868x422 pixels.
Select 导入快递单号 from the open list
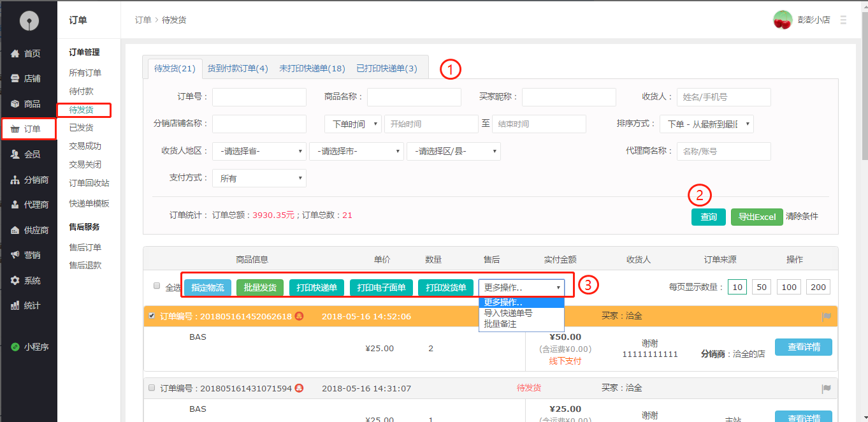coord(508,313)
